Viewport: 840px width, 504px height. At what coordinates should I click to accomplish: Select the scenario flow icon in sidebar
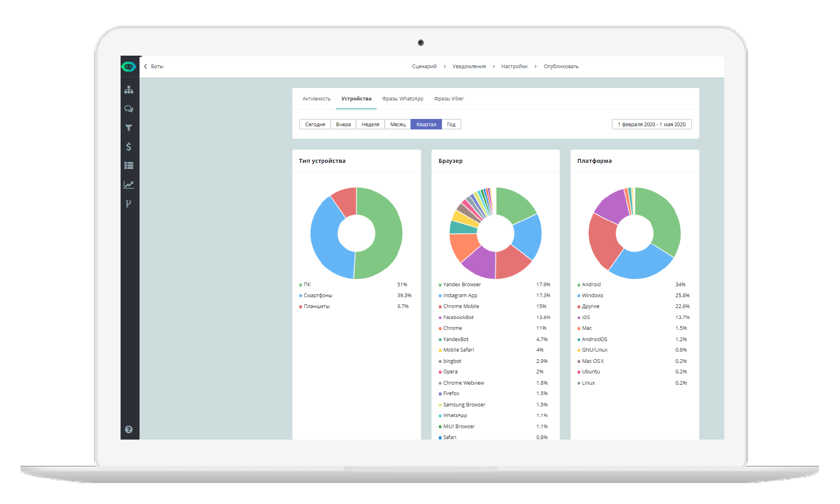[129, 90]
